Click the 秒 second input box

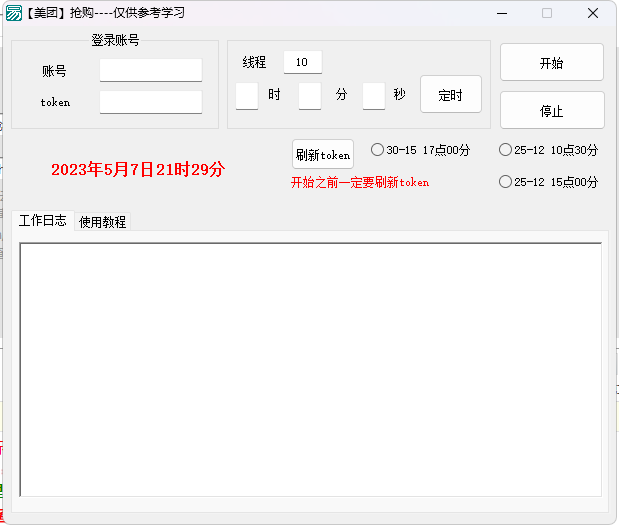tap(373, 95)
